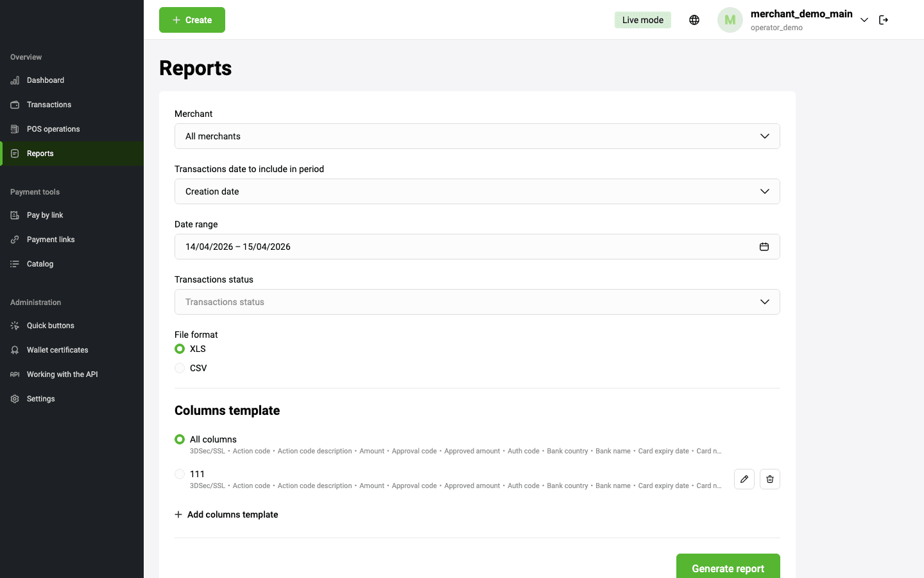Open the Transactions status dropdown

click(x=477, y=302)
